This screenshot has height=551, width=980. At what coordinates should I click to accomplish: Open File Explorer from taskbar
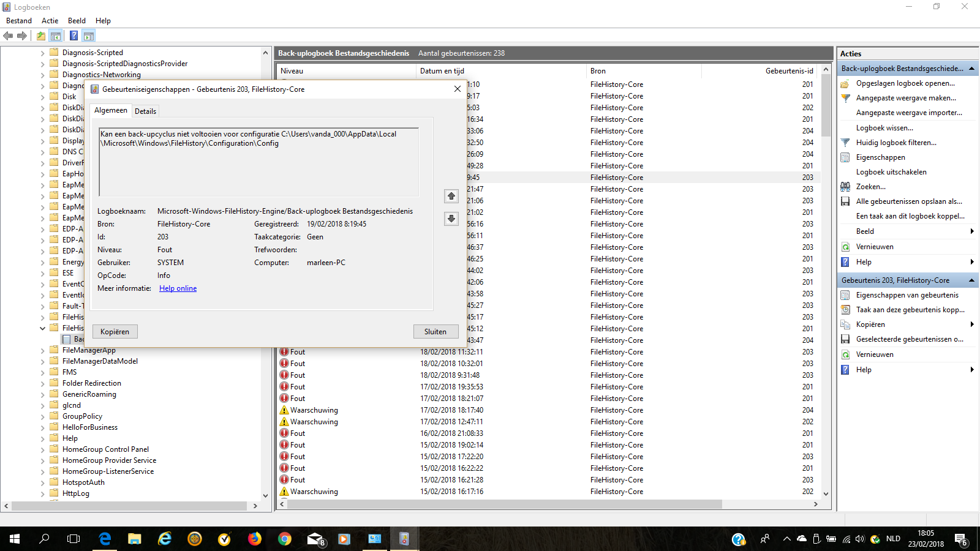135,539
